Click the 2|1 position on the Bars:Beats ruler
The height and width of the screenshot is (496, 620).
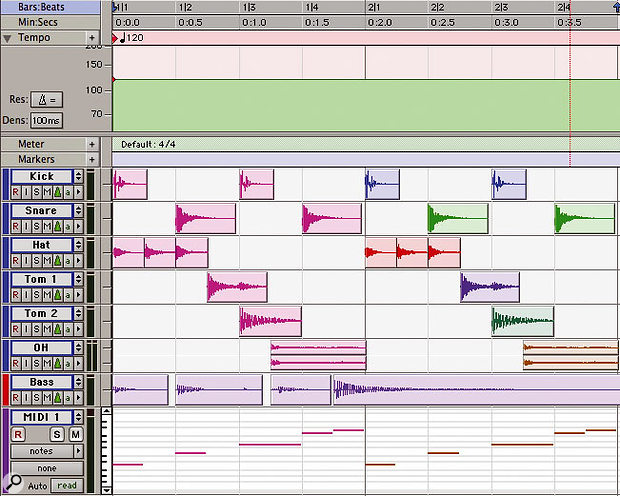(374, 7)
